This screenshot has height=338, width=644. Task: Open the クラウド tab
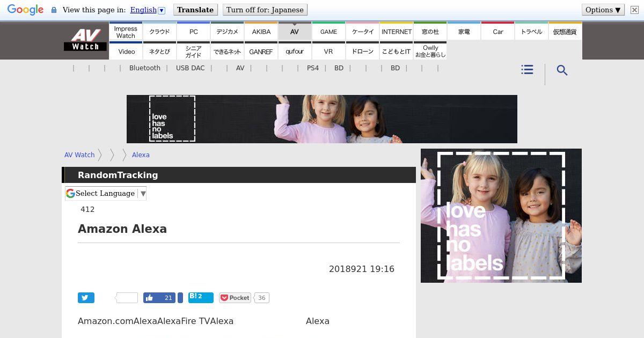pyautogui.click(x=159, y=32)
